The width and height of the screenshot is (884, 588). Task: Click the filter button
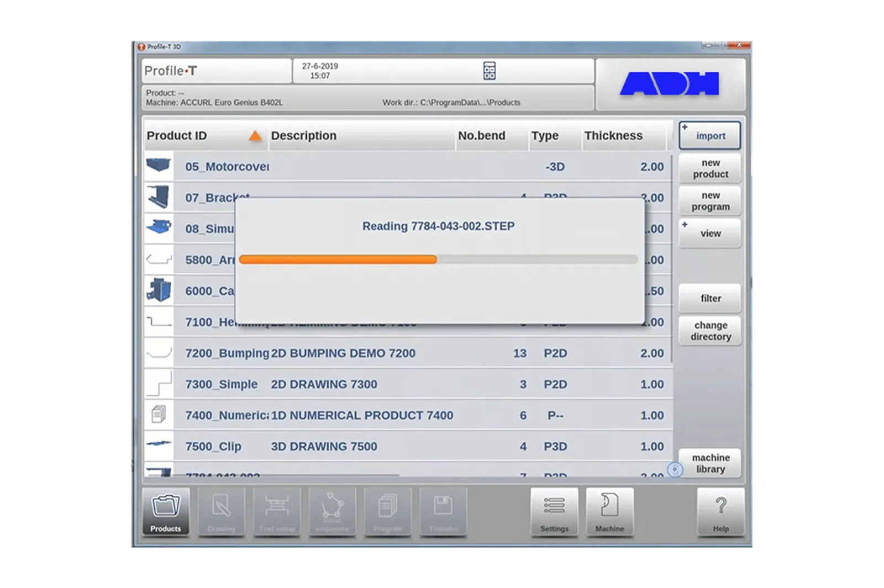[x=710, y=298]
